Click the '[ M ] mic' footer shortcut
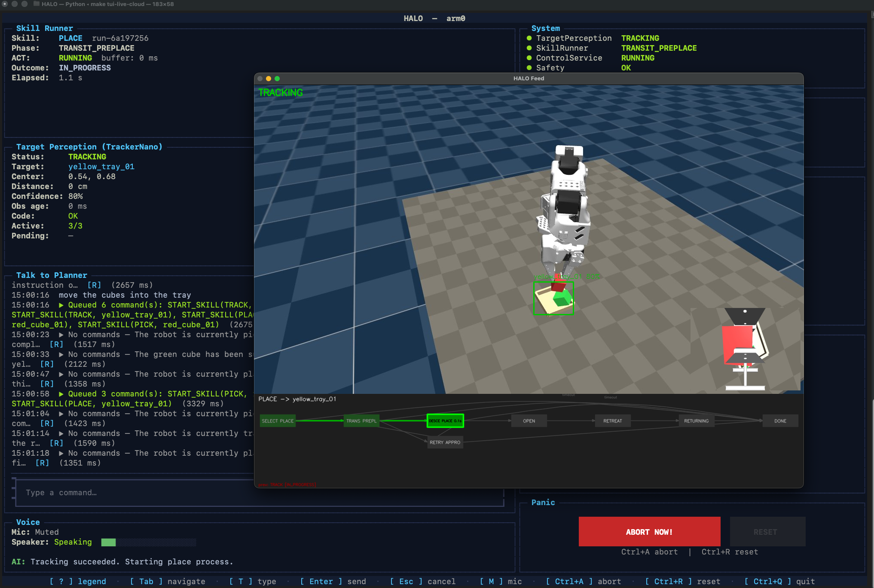The height and width of the screenshot is (588, 874). [501, 581]
